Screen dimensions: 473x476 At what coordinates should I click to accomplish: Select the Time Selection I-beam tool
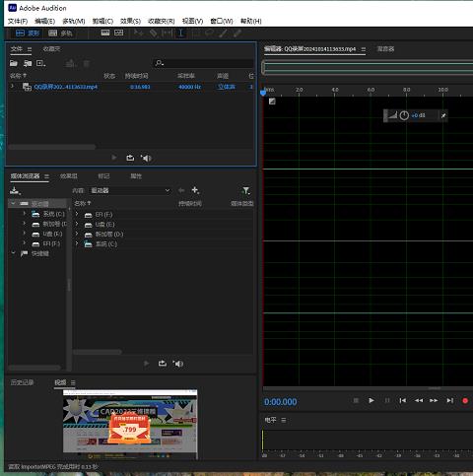(x=180, y=33)
